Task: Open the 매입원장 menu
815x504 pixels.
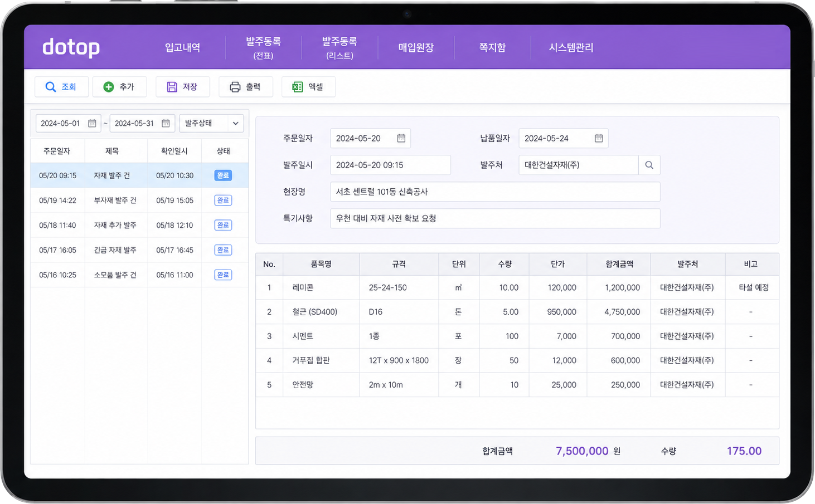Action: (416, 48)
